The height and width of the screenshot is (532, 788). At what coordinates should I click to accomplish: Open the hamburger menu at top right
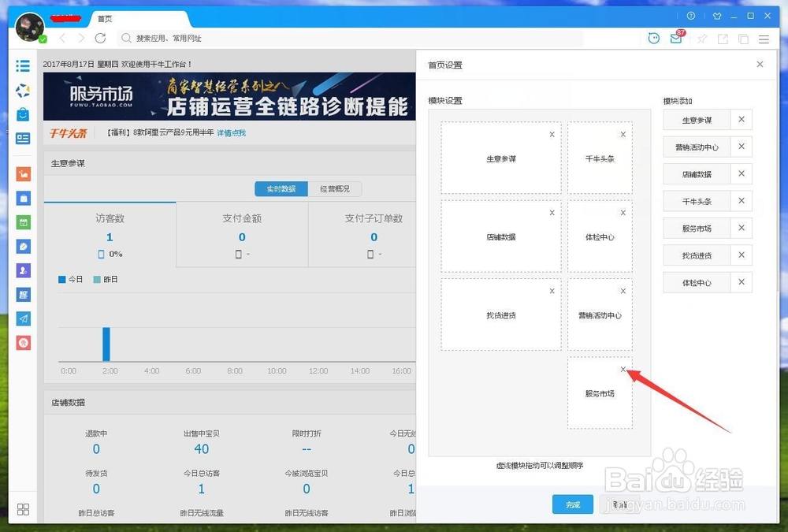point(764,39)
